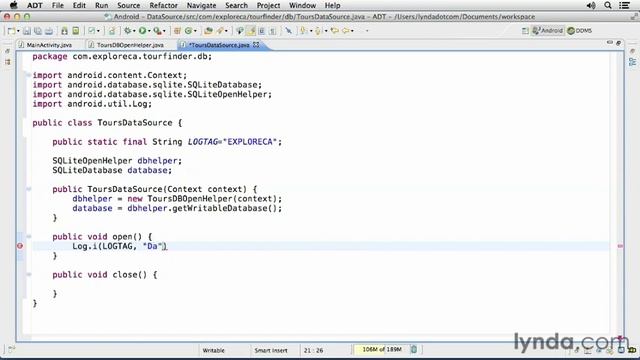640x360 pixels.
Task: Open the New Java Class dropdown arrow
Action: coord(195,31)
